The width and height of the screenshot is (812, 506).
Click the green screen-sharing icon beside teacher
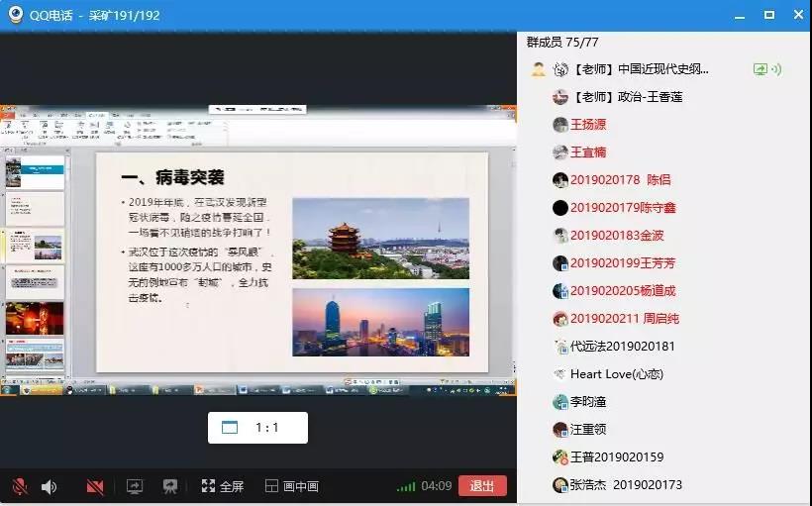761,69
